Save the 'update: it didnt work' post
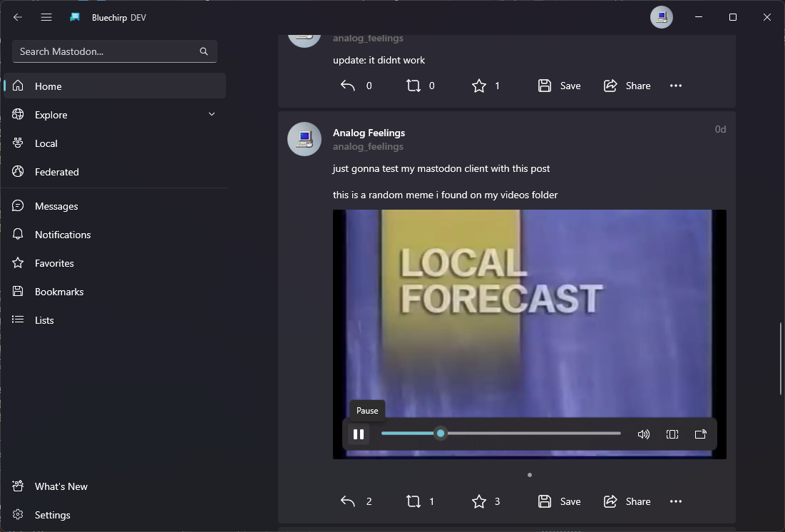Viewport: 785px width, 532px height. click(559, 86)
